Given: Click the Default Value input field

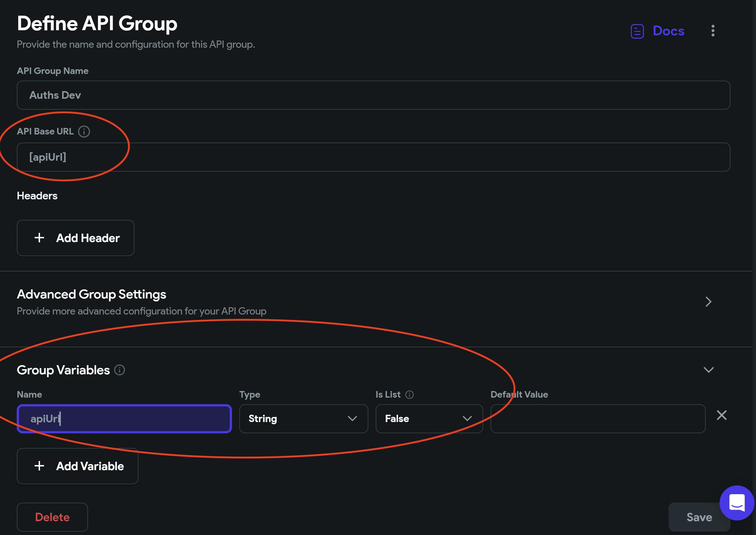Looking at the screenshot, I should 598,419.
